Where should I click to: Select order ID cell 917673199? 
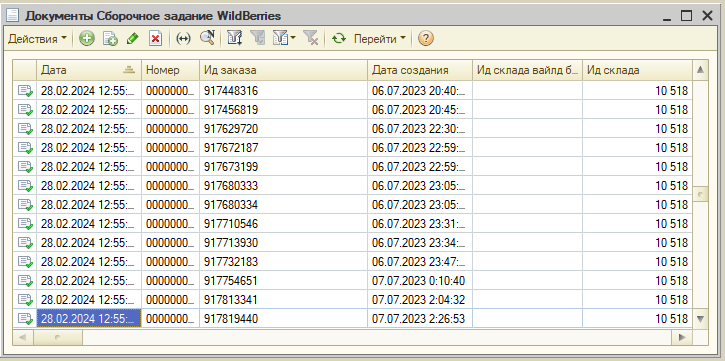click(x=283, y=167)
